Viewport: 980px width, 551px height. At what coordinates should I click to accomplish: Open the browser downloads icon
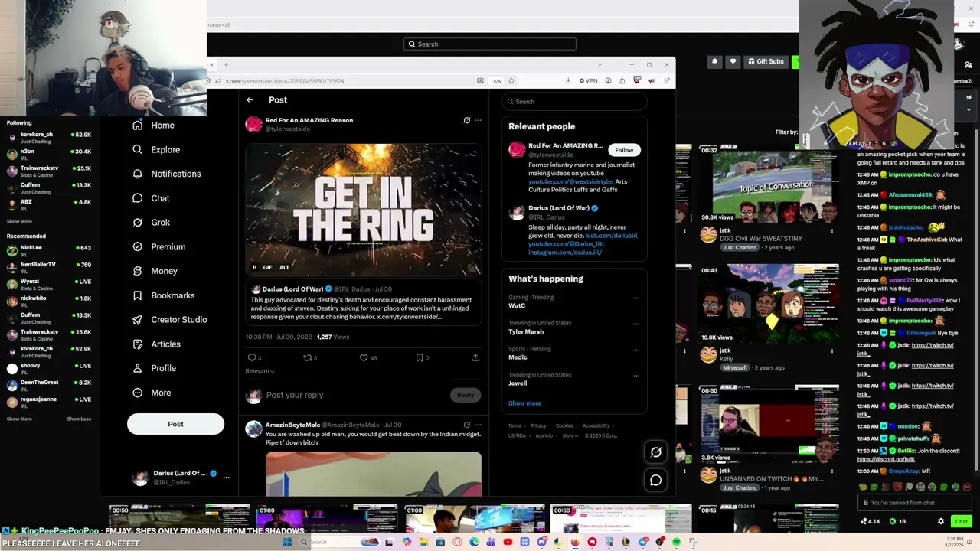point(568,80)
